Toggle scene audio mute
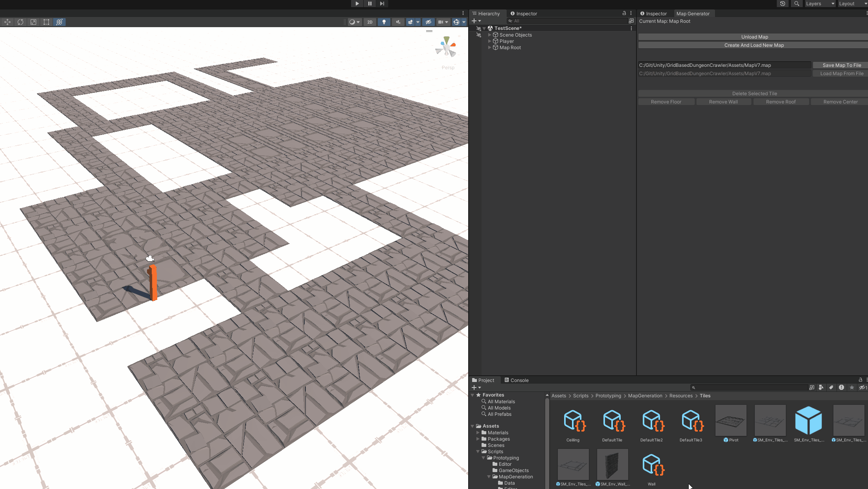 (398, 22)
